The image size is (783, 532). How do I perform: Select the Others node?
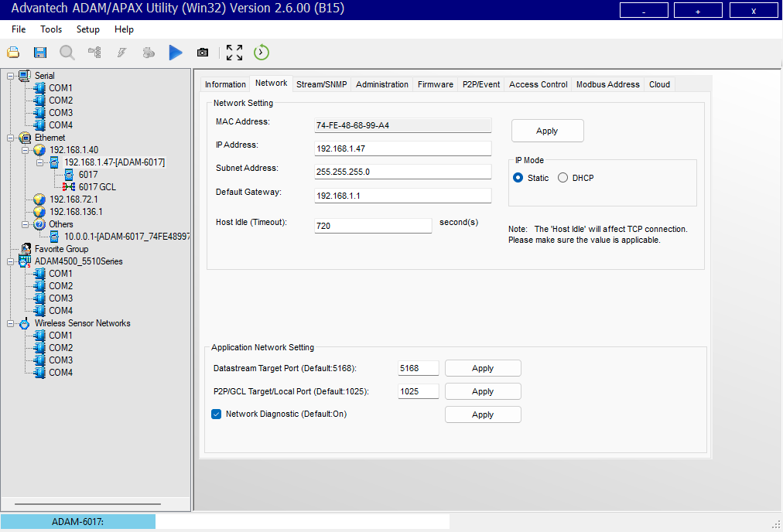61,224
